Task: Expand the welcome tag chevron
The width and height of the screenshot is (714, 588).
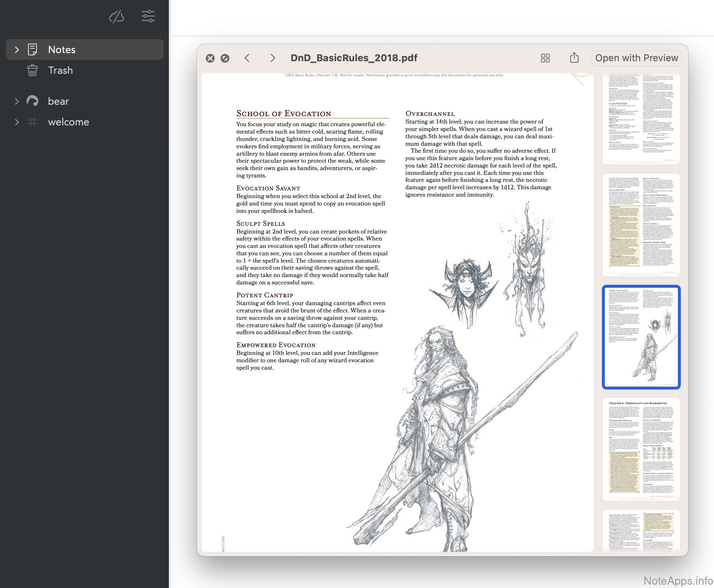Action: tap(17, 122)
